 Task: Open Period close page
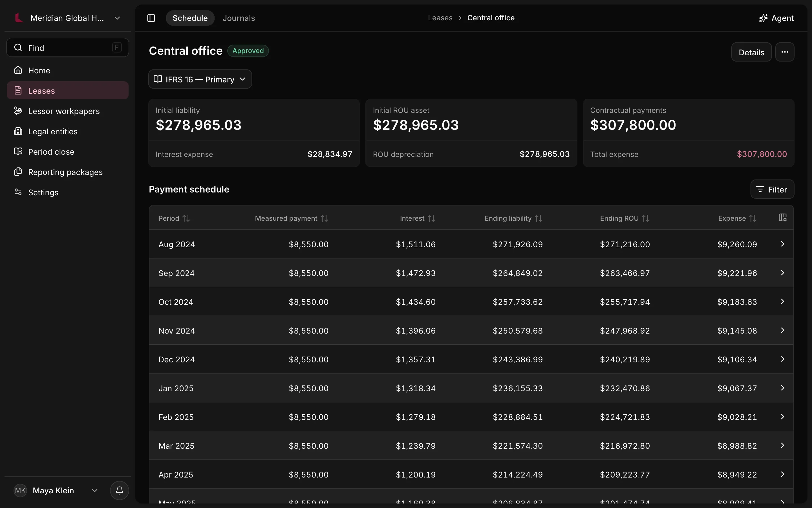click(67, 152)
